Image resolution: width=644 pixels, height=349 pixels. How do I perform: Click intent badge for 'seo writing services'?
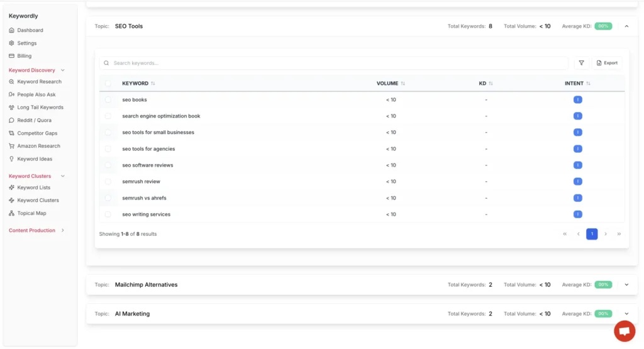[x=577, y=214]
